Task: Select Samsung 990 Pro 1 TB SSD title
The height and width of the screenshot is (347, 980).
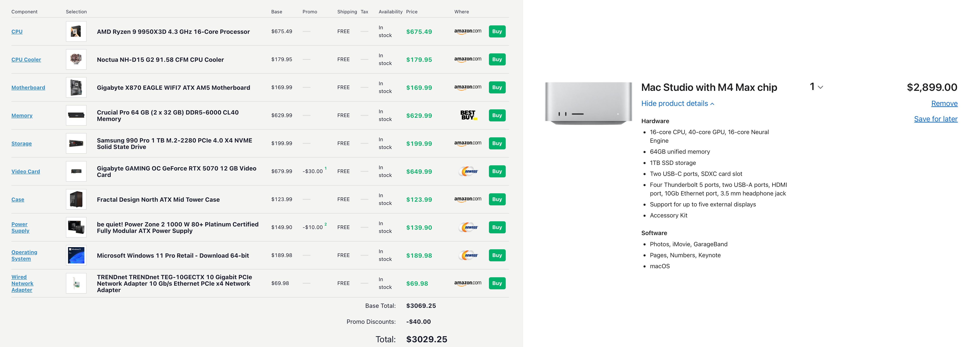Action: click(174, 143)
